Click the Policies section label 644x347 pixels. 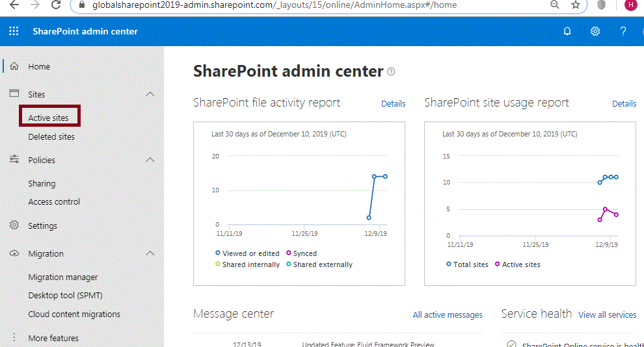(x=42, y=160)
